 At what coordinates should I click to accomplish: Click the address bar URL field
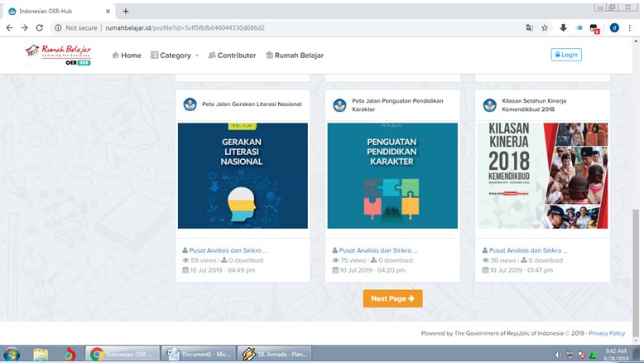coord(287,27)
